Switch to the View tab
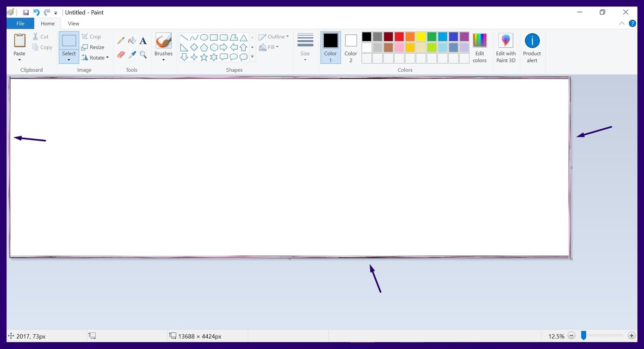The height and width of the screenshot is (349, 644). (73, 23)
